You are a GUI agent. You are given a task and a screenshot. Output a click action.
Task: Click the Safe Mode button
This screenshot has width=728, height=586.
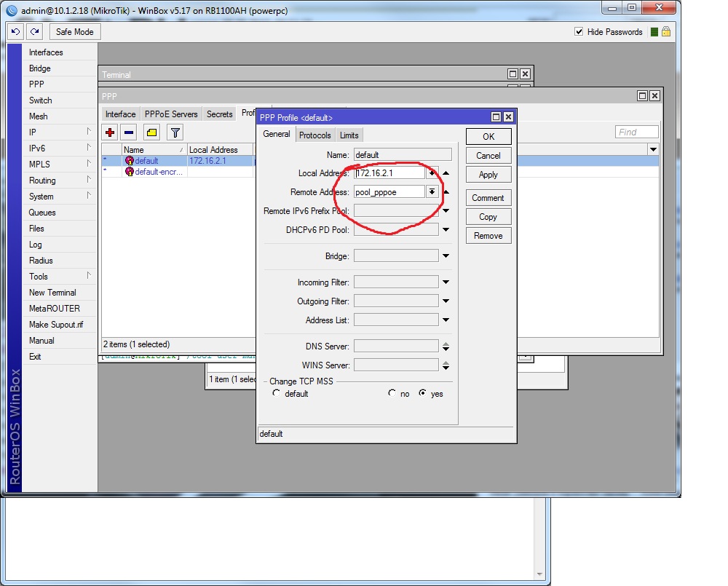[x=75, y=31]
